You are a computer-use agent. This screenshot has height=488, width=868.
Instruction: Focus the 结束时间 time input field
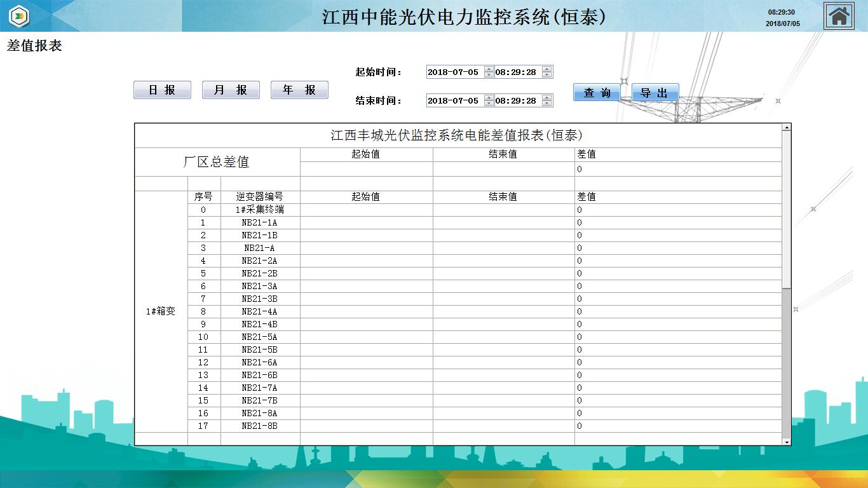click(x=517, y=100)
